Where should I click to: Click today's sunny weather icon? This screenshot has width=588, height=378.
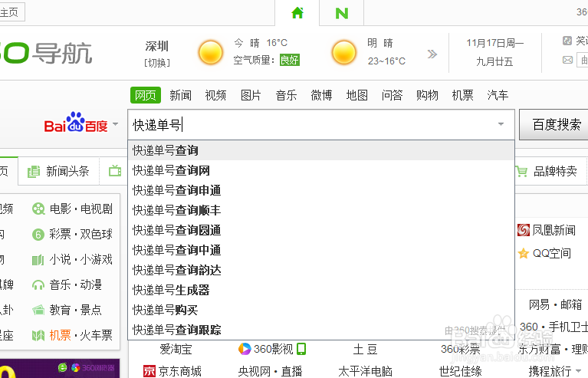211,52
